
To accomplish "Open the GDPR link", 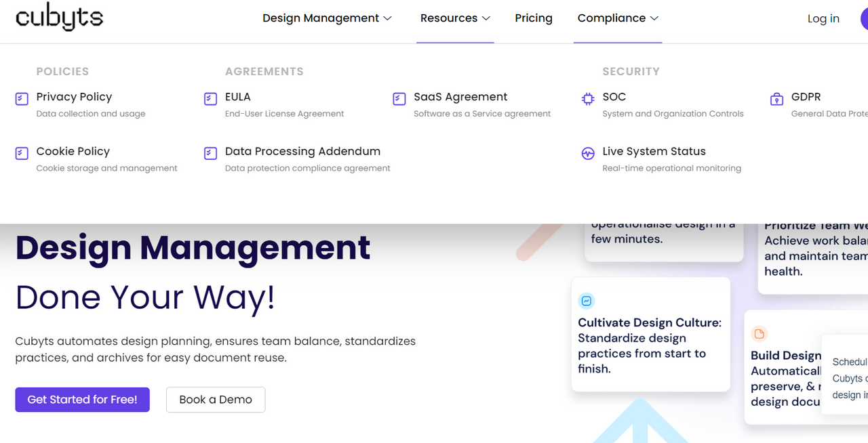I will coord(806,97).
